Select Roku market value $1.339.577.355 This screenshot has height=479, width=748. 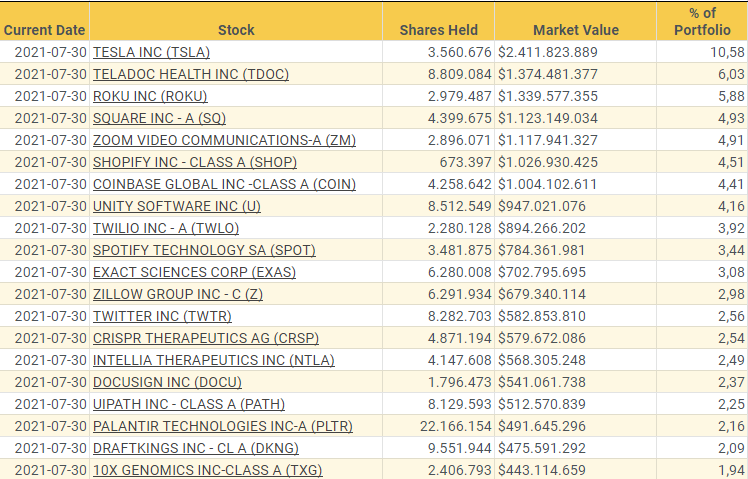[x=548, y=96]
